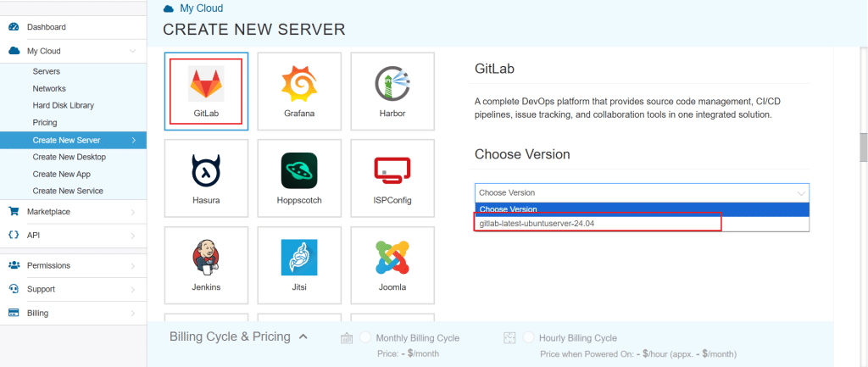Select highlighted Choose Version list option
This screenshot has width=868, height=367.
coord(642,209)
